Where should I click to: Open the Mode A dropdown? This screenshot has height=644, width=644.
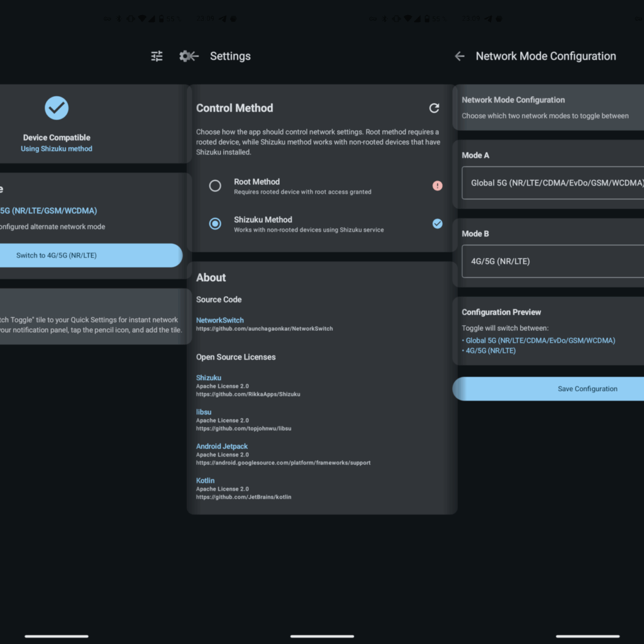[x=553, y=183]
